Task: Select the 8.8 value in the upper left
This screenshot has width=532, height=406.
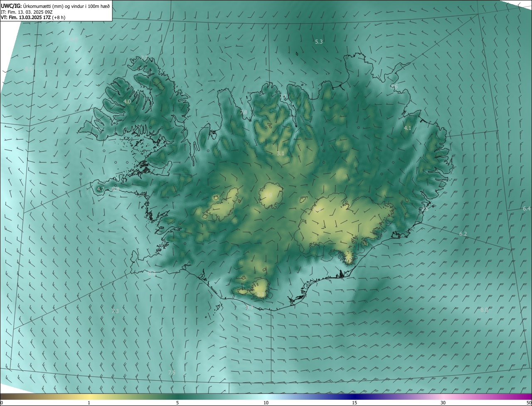Action: (x=74, y=39)
